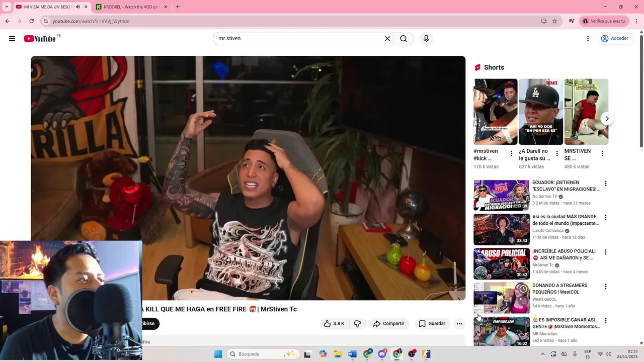Visit the MR Moroclips channel name
The width and height of the screenshot is (644, 362).
pos(545,334)
